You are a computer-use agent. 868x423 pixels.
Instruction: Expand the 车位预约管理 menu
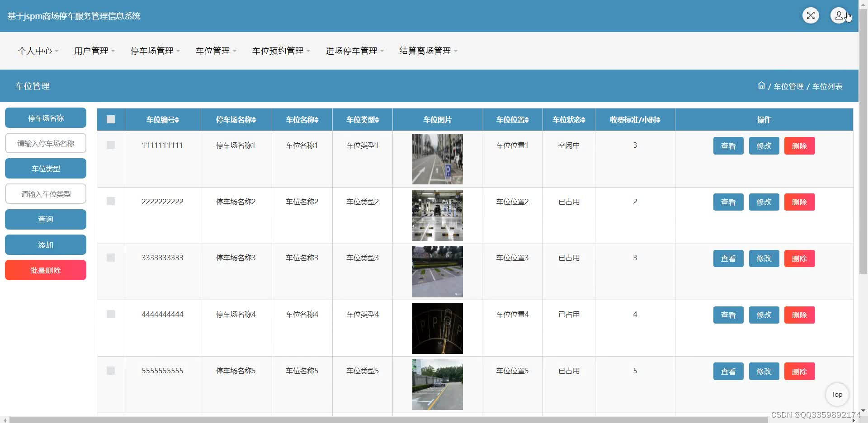coord(281,51)
